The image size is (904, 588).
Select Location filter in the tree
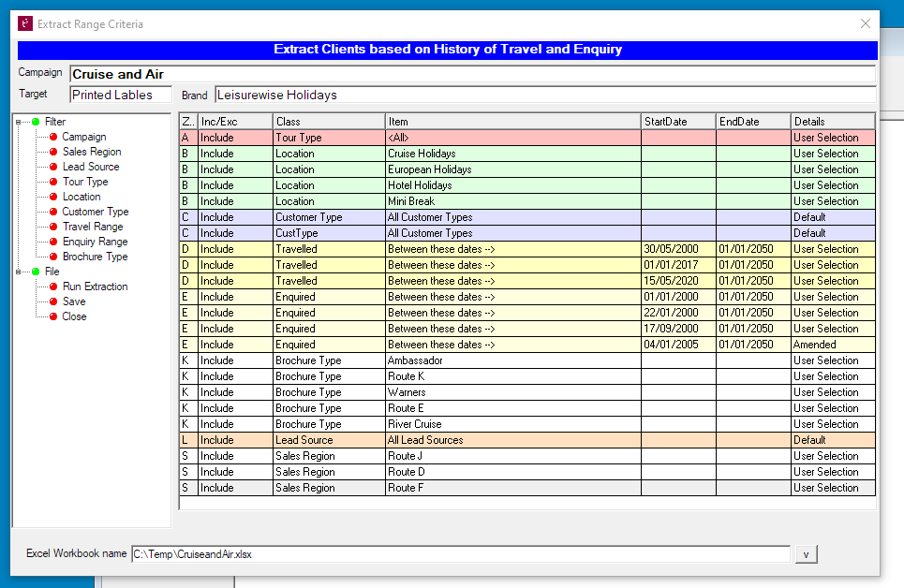pos(82,197)
